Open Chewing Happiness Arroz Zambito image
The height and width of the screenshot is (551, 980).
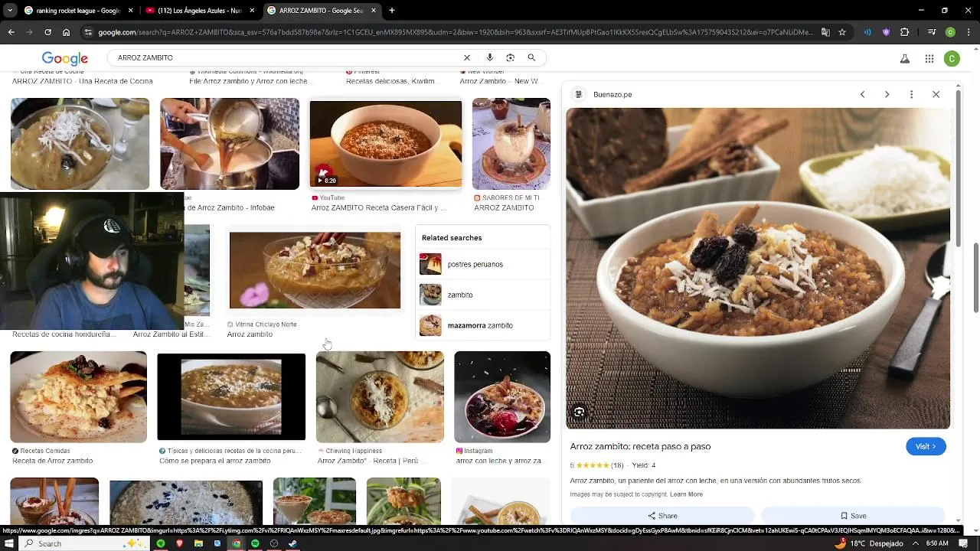tap(380, 397)
